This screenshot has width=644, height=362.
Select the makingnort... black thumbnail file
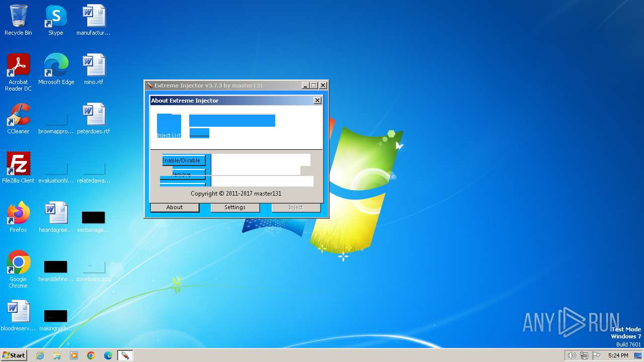coord(56,320)
